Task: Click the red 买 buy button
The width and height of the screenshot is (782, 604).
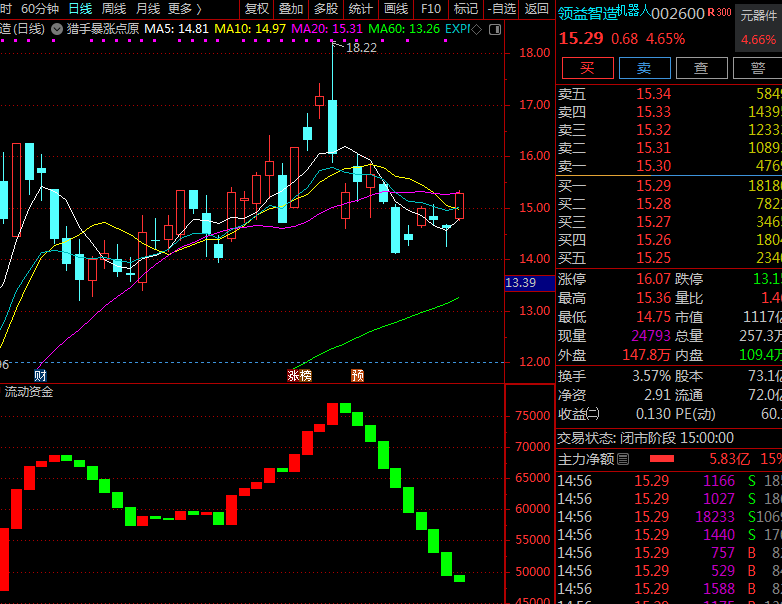Action: click(587, 68)
